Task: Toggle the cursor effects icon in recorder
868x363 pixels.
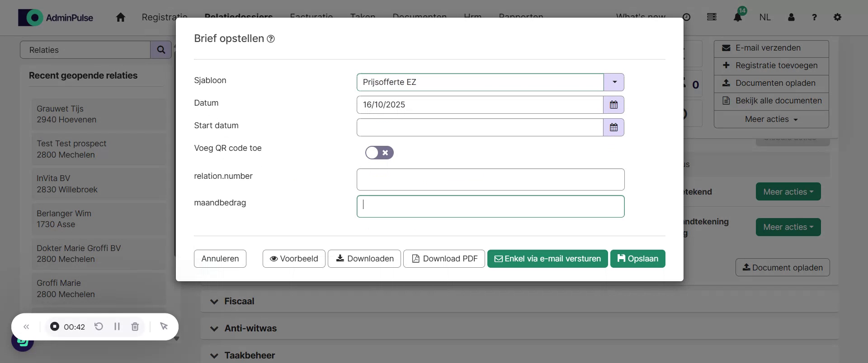Action: [x=164, y=326]
